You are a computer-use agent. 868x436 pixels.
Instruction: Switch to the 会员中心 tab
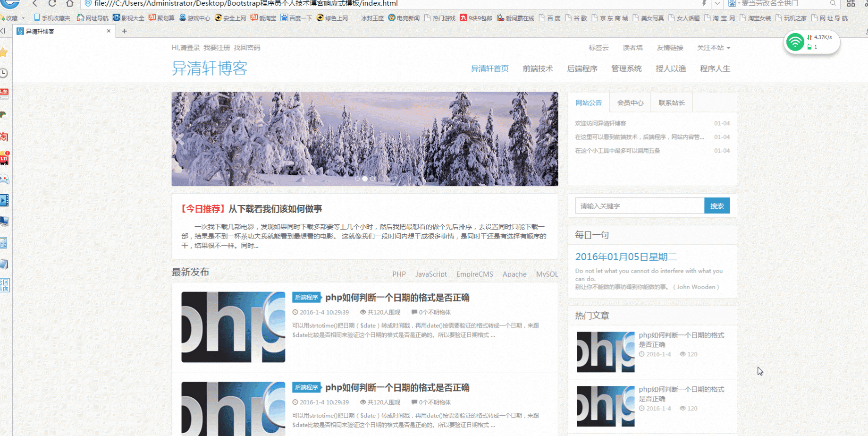click(x=630, y=103)
